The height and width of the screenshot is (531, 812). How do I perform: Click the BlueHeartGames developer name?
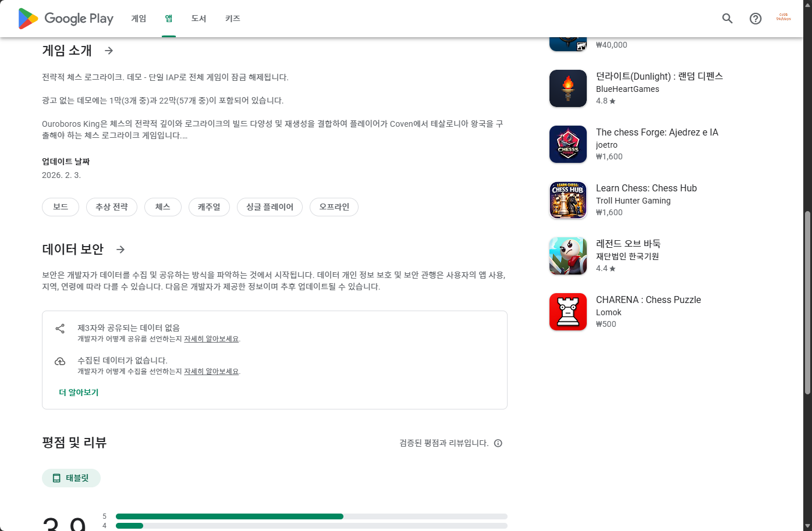[x=627, y=89]
